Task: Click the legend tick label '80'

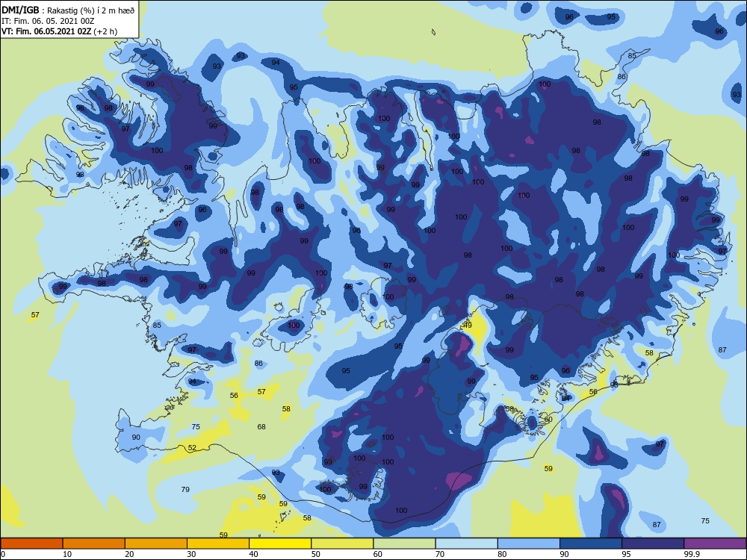Action: click(x=502, y=554)
